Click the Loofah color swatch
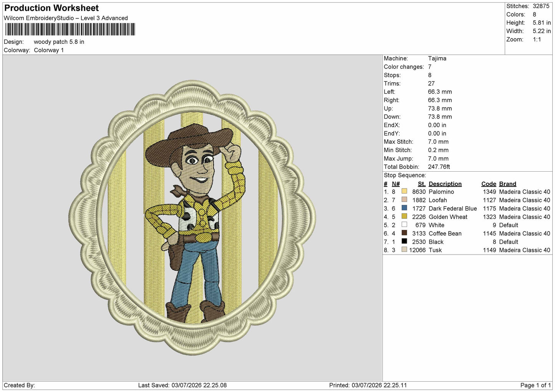This screenshot has width=555, height=392. pos(404,200)
